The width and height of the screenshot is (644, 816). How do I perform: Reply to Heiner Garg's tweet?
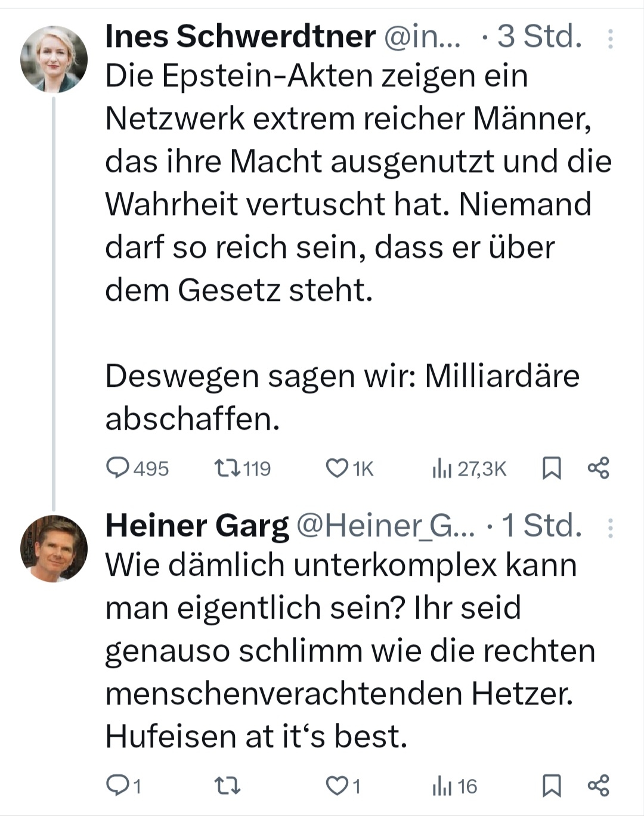click(118, 786)
